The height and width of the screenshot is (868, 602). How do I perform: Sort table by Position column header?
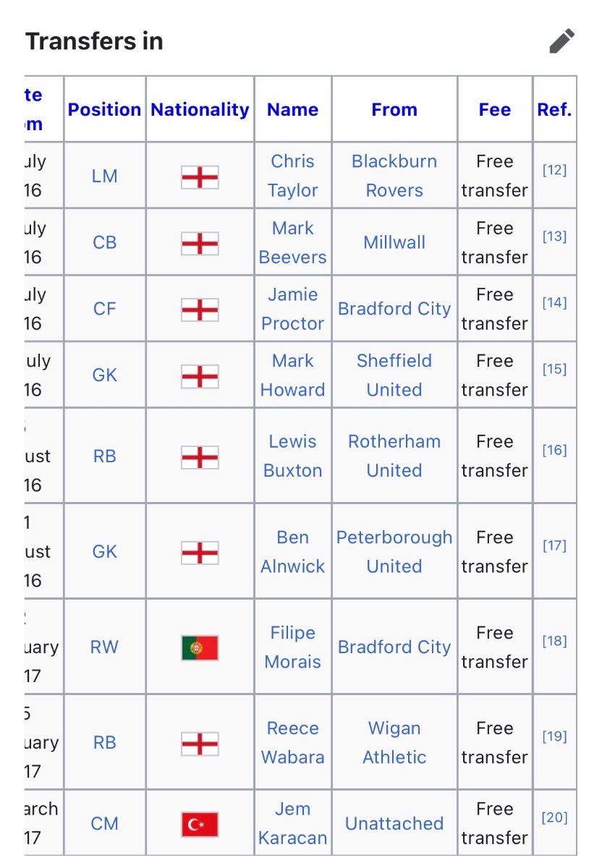(104, 110)
